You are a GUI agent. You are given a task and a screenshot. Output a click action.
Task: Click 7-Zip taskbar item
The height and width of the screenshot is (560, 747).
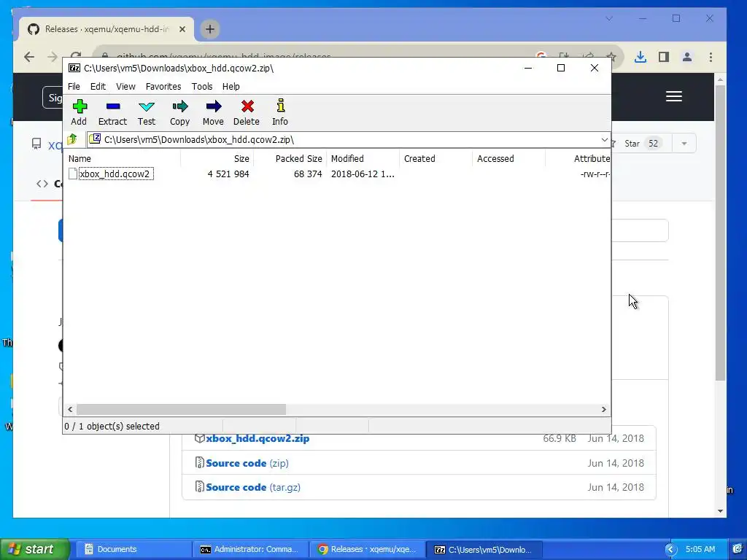pos(484,550)
